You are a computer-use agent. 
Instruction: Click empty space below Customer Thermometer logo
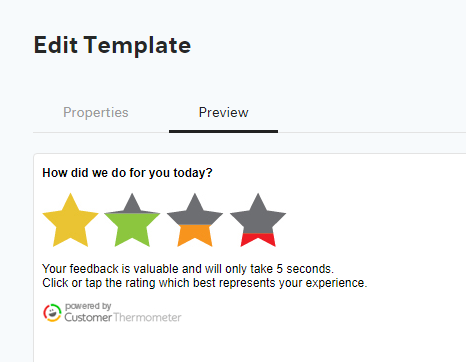(133, 343)
